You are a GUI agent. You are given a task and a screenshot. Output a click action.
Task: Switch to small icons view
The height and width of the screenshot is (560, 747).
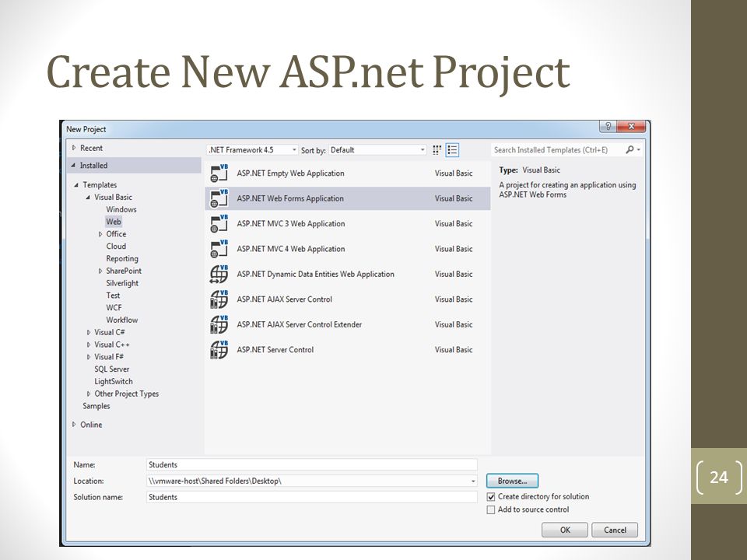(437, 150)
